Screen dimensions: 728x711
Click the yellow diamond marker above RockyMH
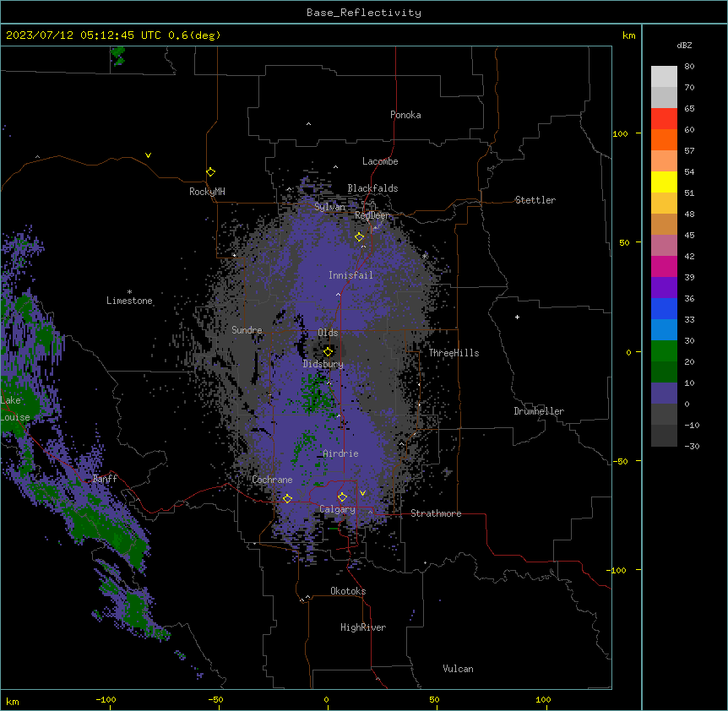point(210,172)
